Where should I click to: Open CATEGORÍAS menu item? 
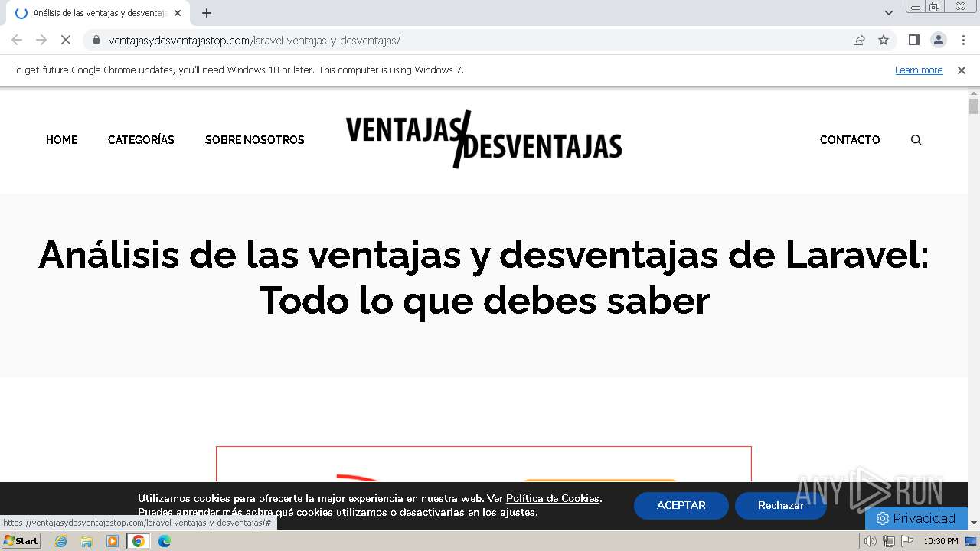point(141,140)
